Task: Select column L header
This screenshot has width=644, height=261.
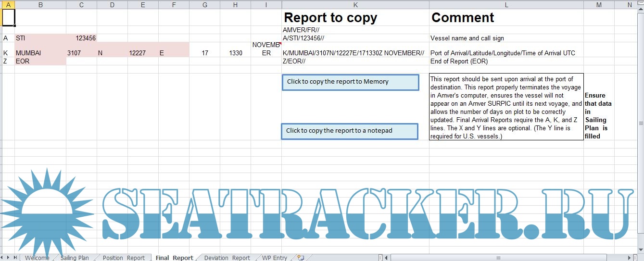Action: (506, 4)
